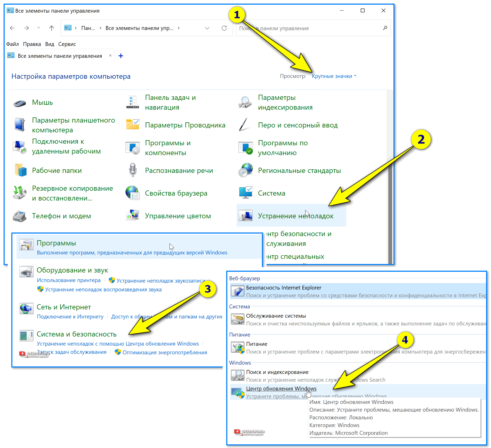Click Сеть и Интернет heading
The image size is (491, 448).
coord(64,307)
